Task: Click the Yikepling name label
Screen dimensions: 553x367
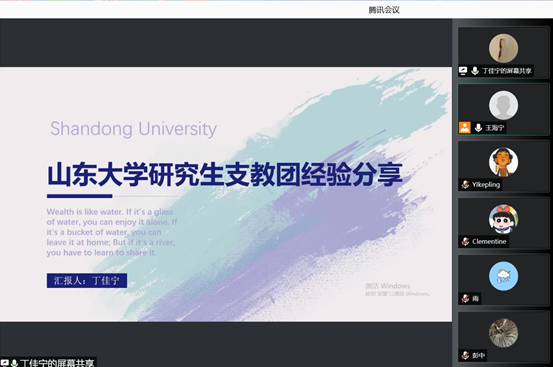Action: 486,184
